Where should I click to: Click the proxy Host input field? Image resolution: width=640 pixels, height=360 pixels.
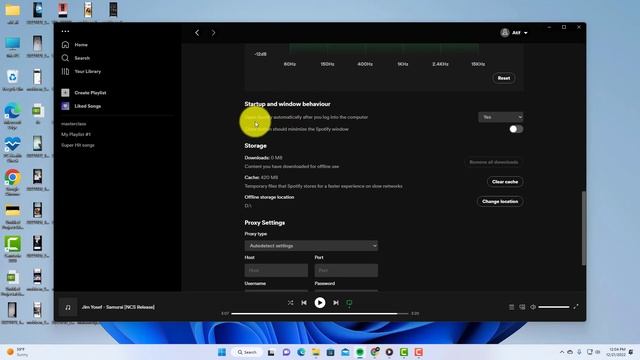point(276,270)
